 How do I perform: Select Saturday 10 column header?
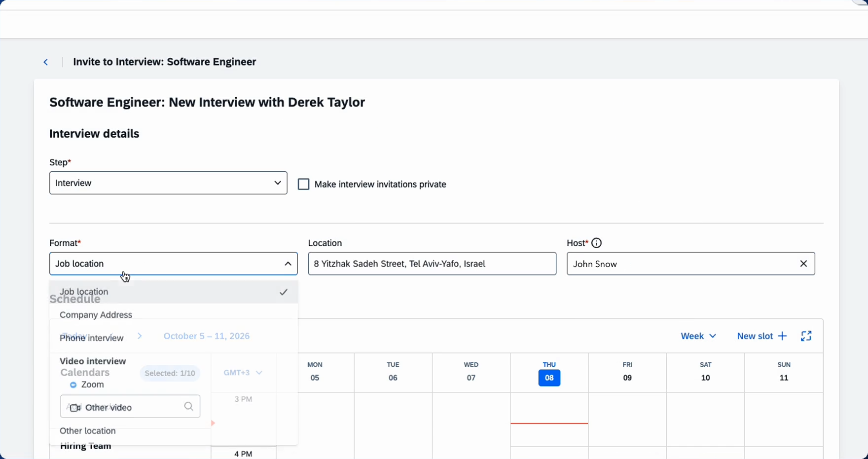tap(706, 373)
